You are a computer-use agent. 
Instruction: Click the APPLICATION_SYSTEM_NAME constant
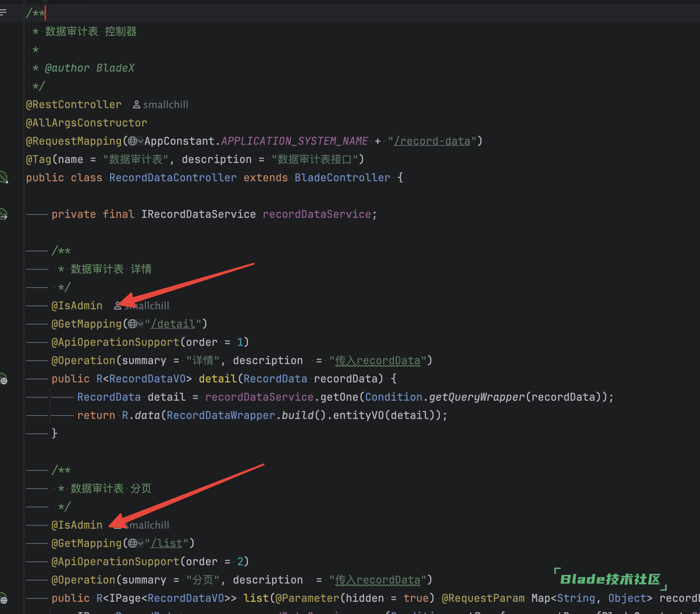(294, 141)
